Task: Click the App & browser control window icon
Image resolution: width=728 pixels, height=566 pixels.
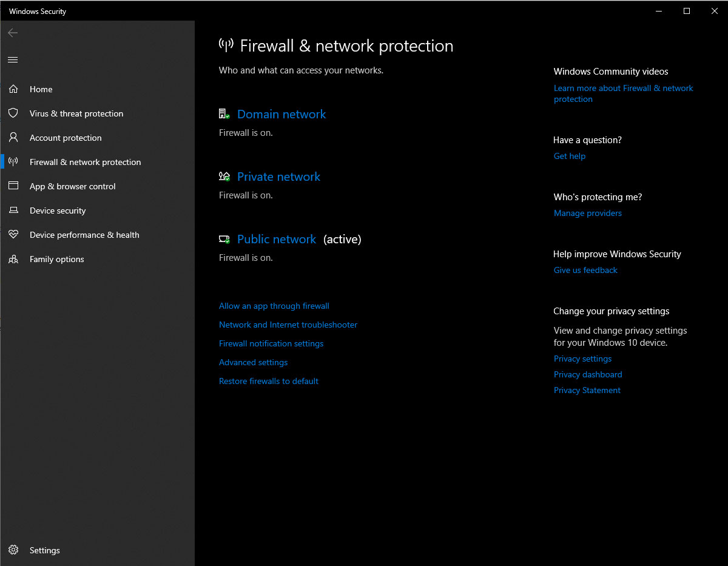Action: pyautogui.click(x=13, y=186)
